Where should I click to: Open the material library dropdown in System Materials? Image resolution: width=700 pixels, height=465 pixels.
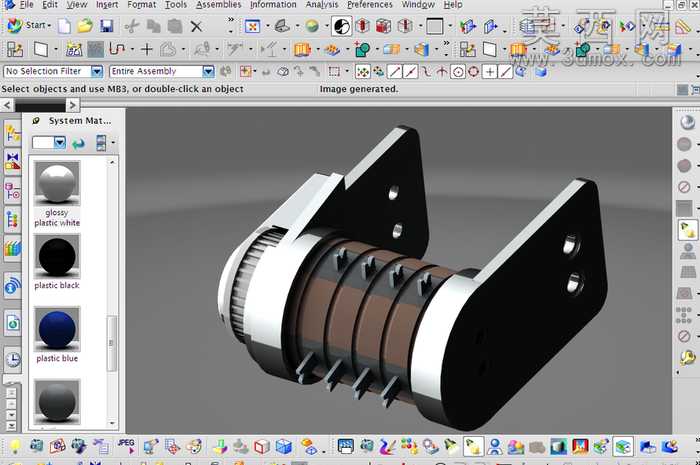tap(60, 143)
